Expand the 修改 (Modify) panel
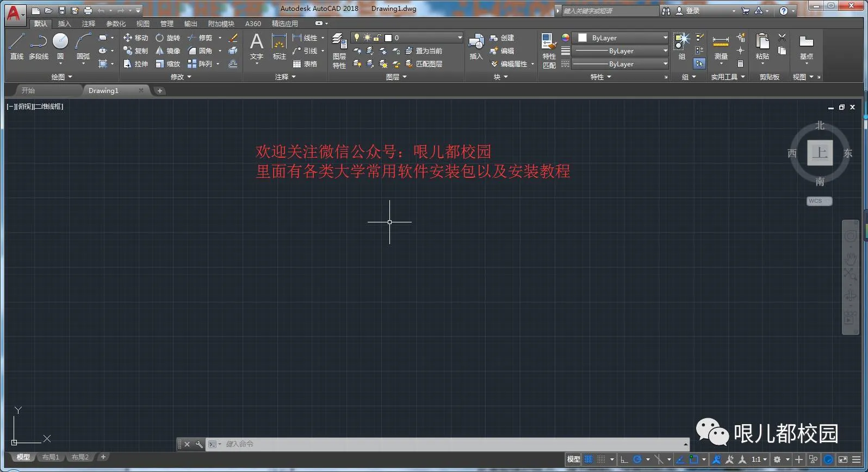The height and width of the screenshot is (472, 868). [181, 77]
